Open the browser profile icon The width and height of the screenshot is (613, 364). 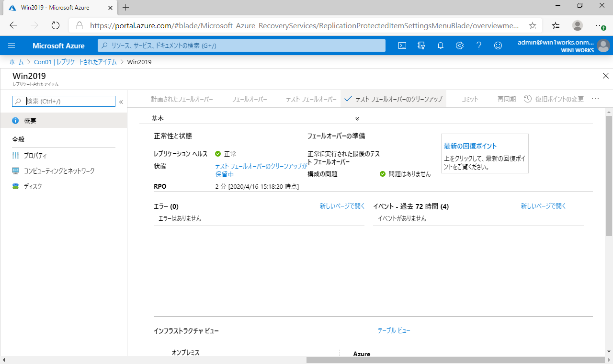tap(578, 25)
